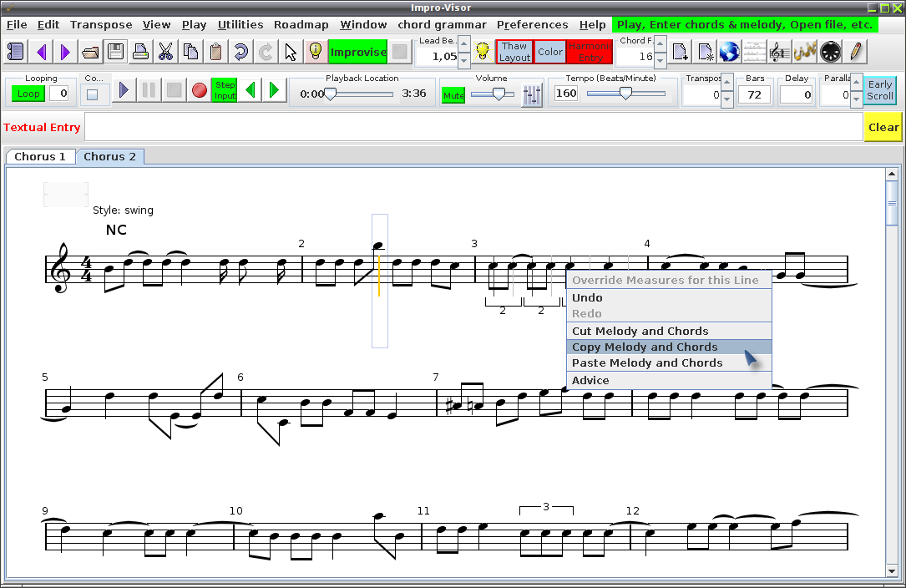Click the copy pages icon in toolbar

click(x=190, y=52)
